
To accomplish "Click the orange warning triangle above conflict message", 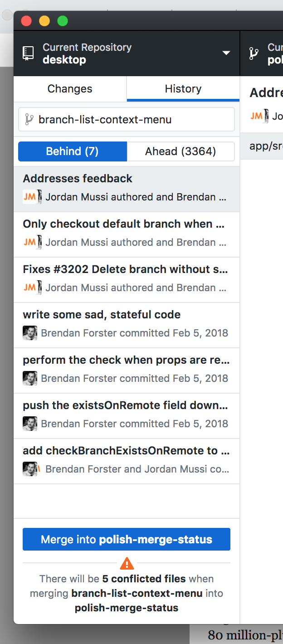I will pyautogui.click(x=127, y=563).
